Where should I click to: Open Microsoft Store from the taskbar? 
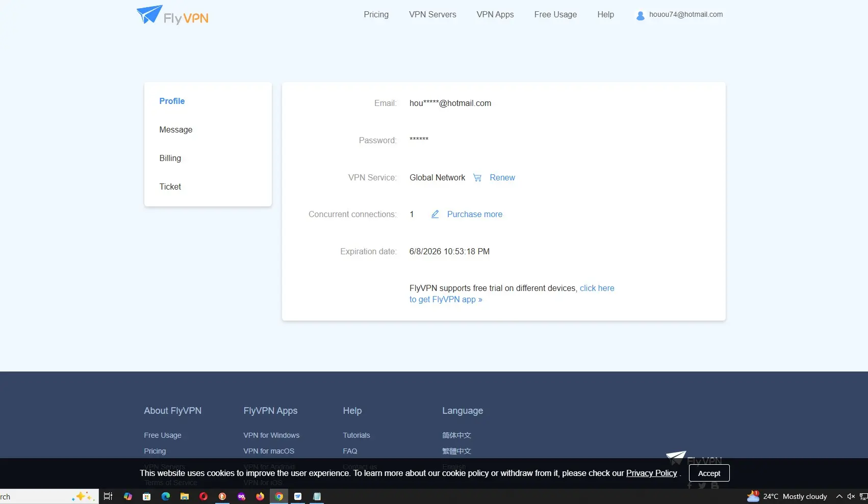[146, 496]
